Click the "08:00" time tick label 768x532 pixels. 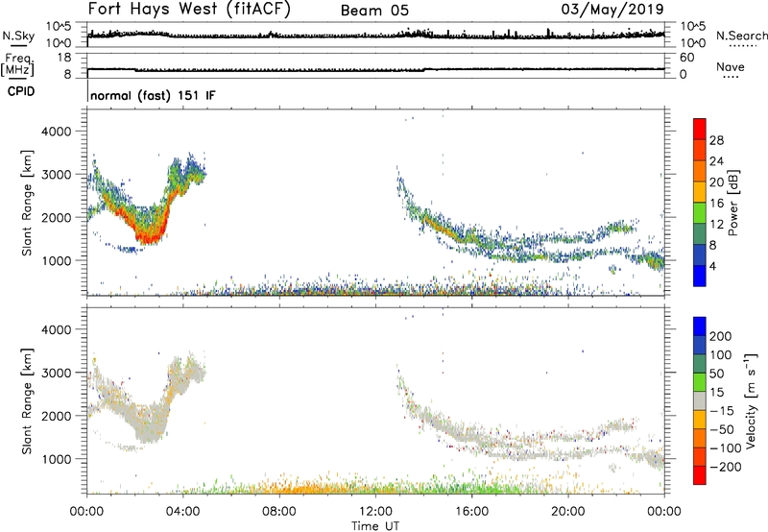click(x=279, y=512)
